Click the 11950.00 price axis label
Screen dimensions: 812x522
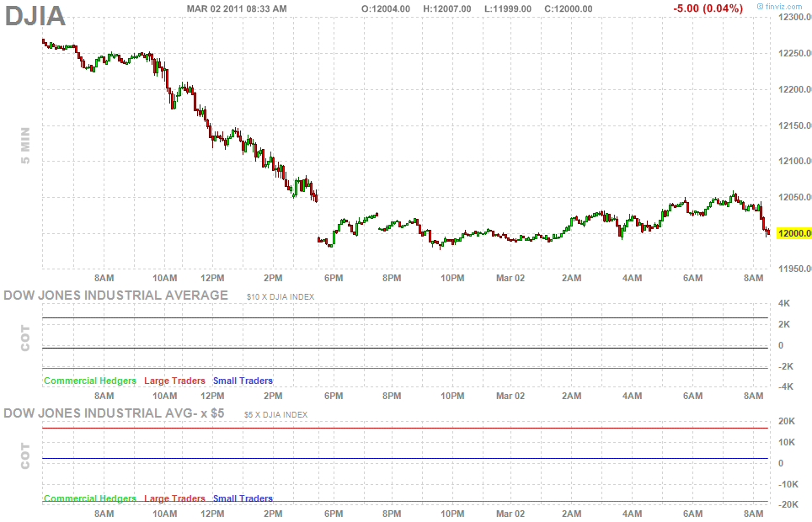pos(795,269)
